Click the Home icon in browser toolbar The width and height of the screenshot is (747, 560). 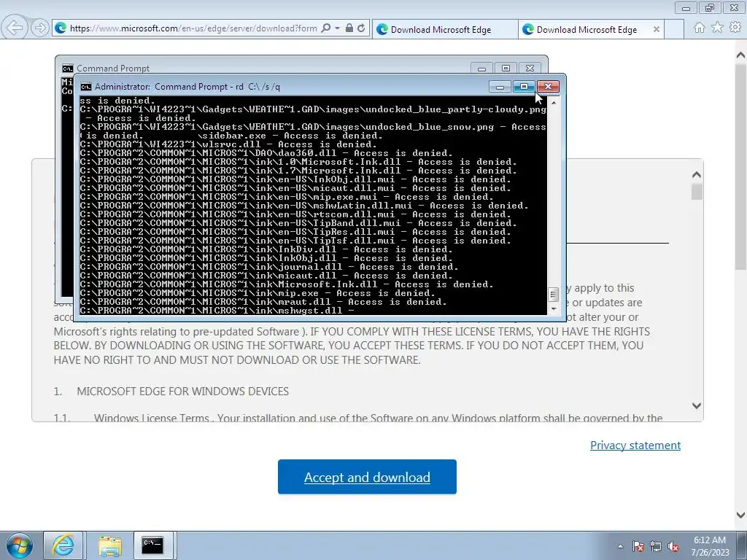700,28
